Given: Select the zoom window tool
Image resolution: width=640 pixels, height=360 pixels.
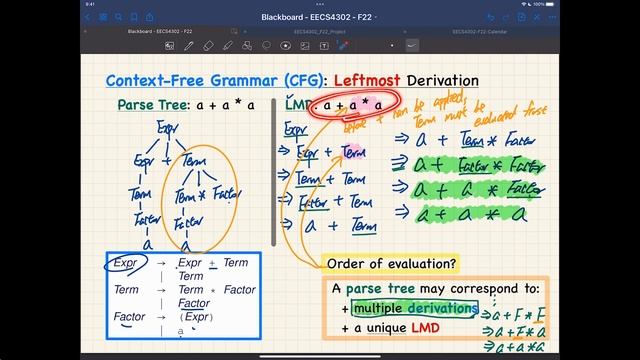Looking at the screenshot, I should [x=169, y=46].
